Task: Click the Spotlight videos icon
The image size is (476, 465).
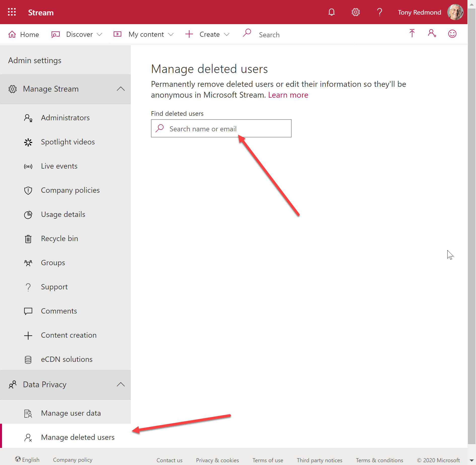Action: pos(28,142)
